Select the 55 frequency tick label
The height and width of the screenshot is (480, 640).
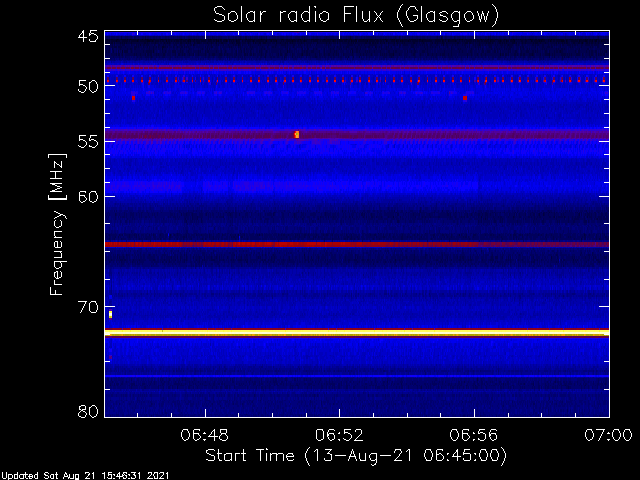click(x=88, y=142)
